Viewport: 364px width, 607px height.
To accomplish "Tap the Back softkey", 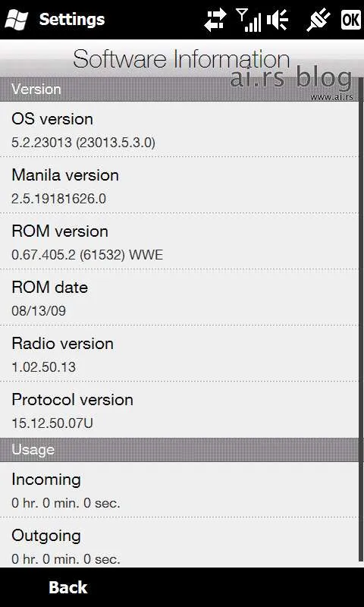I will pos(68,587).
